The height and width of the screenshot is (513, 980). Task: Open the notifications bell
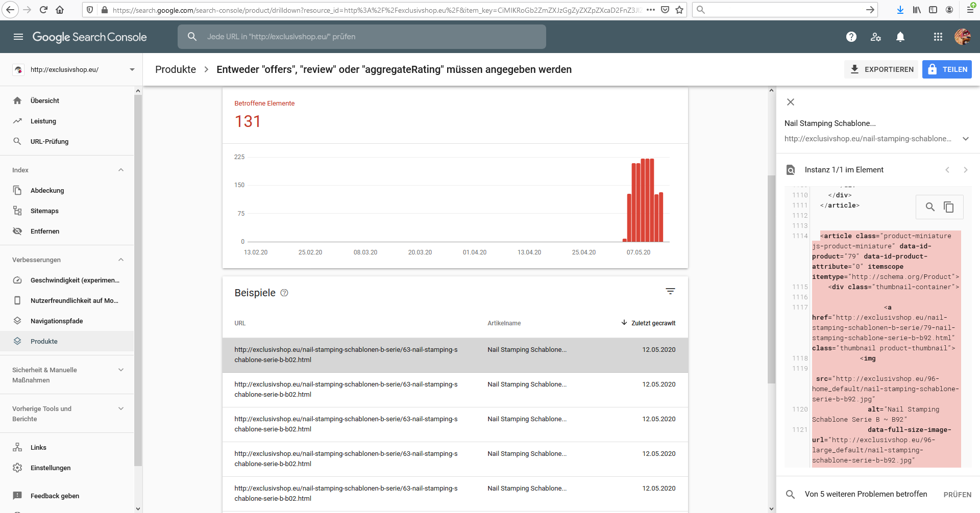coord(900,37)
